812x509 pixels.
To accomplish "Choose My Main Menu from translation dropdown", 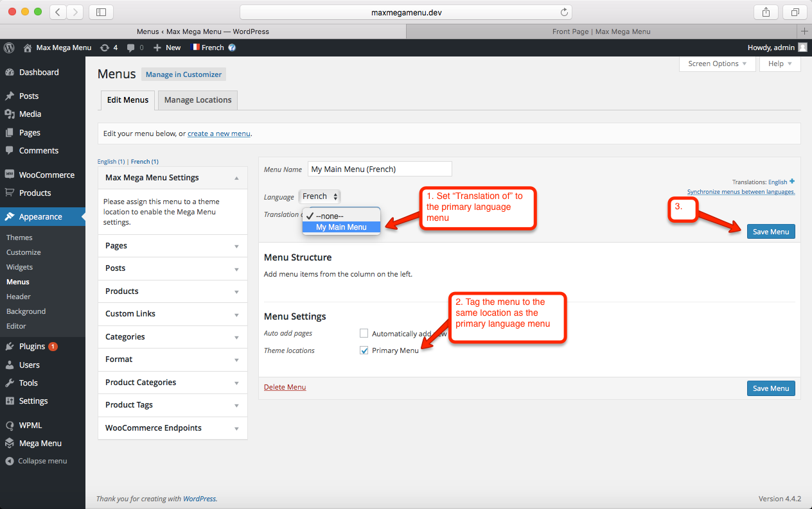I will (341, 227).
